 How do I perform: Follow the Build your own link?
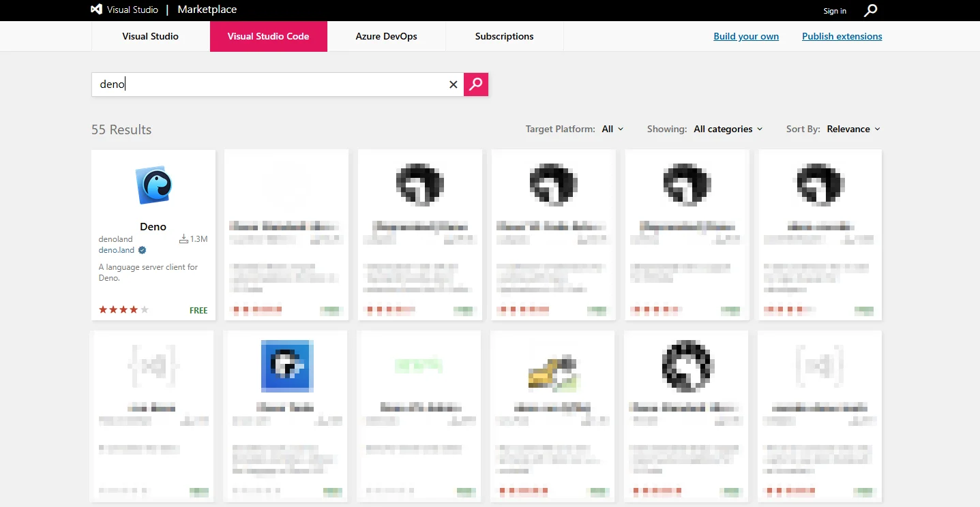(x=745, y=36)
